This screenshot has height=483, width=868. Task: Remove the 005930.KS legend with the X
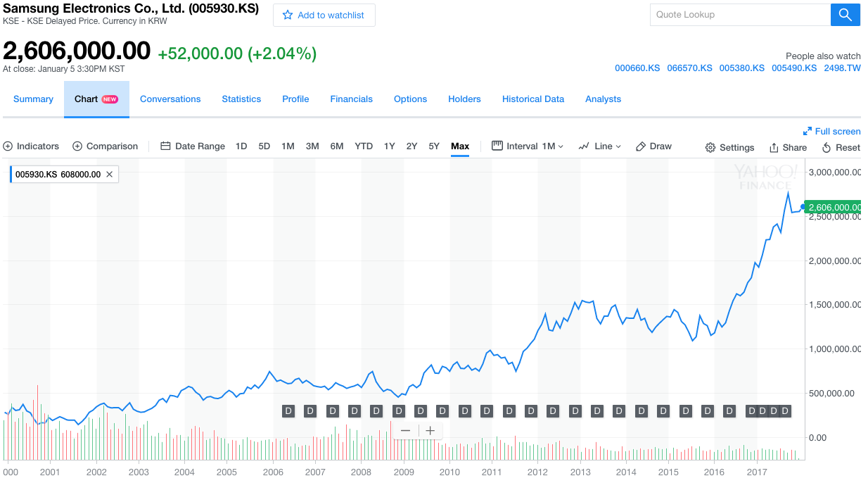click(x=109, y=174)
